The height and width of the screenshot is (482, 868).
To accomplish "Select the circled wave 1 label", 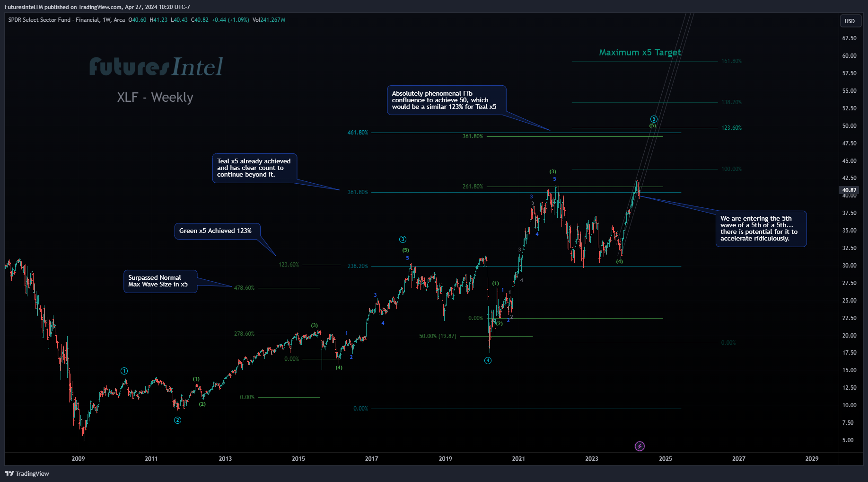I will 124,371.
